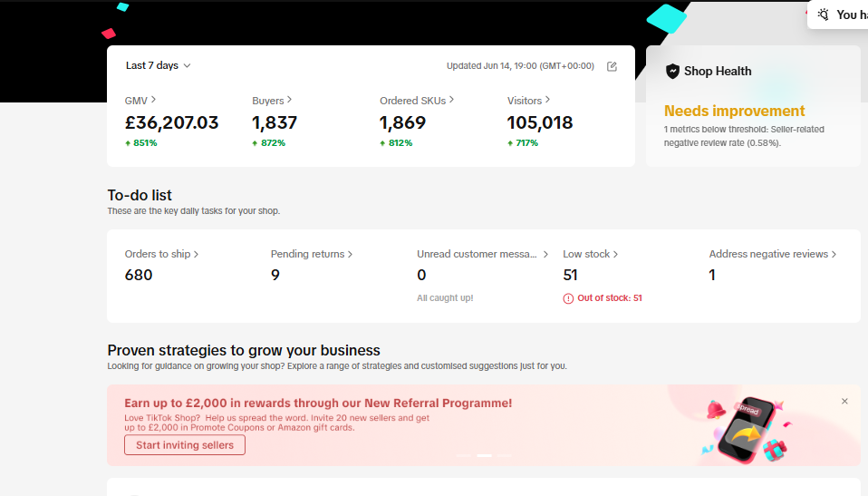Expand the Buyers metric details
Image resolution: width=868 pixels, height=496 pixels.
pos(272,101)
